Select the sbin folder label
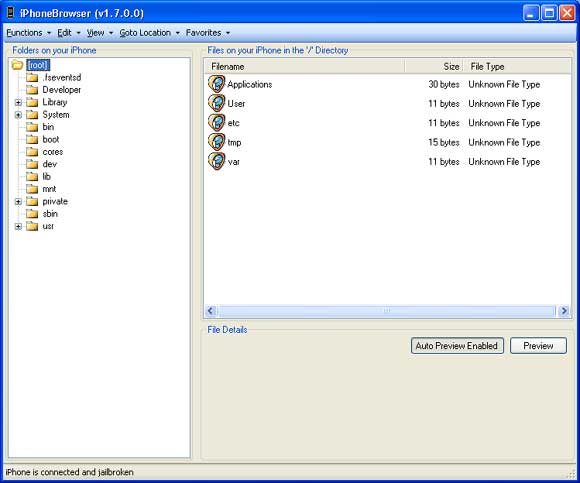Screen dimensions: 580x483 click(x=50, y=214)
